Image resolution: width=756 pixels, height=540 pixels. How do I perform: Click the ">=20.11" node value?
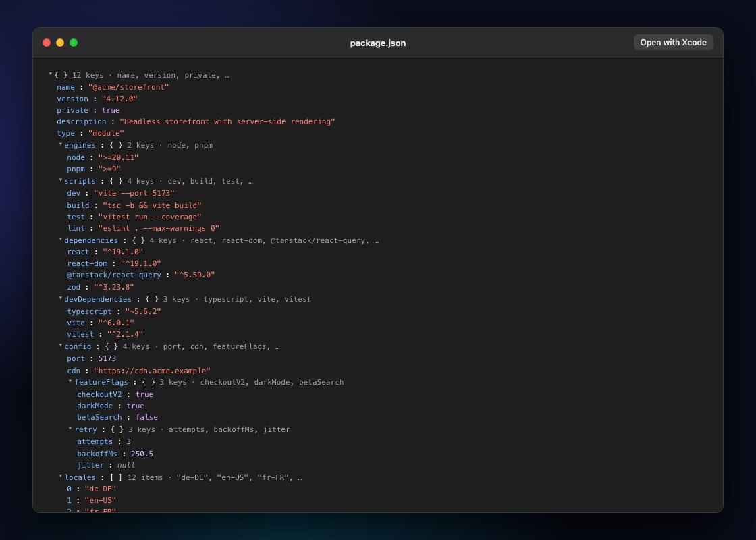119,158
